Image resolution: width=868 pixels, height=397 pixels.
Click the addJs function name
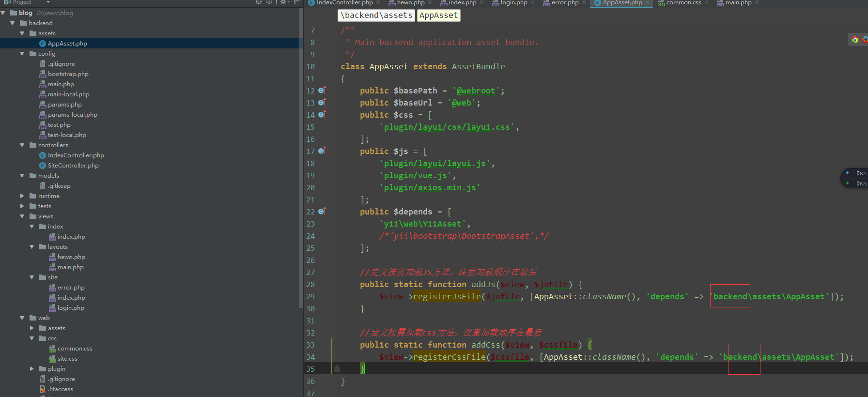pyautogui.click(x=483, y=284)
